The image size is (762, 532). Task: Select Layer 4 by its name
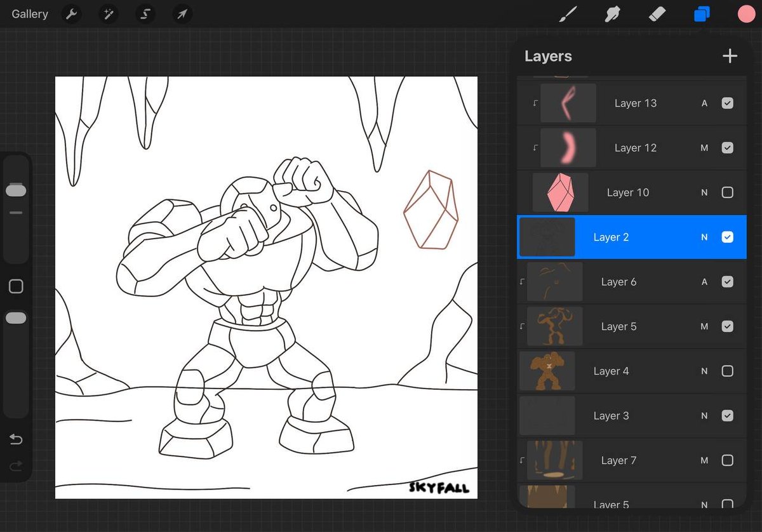(611, 371)
